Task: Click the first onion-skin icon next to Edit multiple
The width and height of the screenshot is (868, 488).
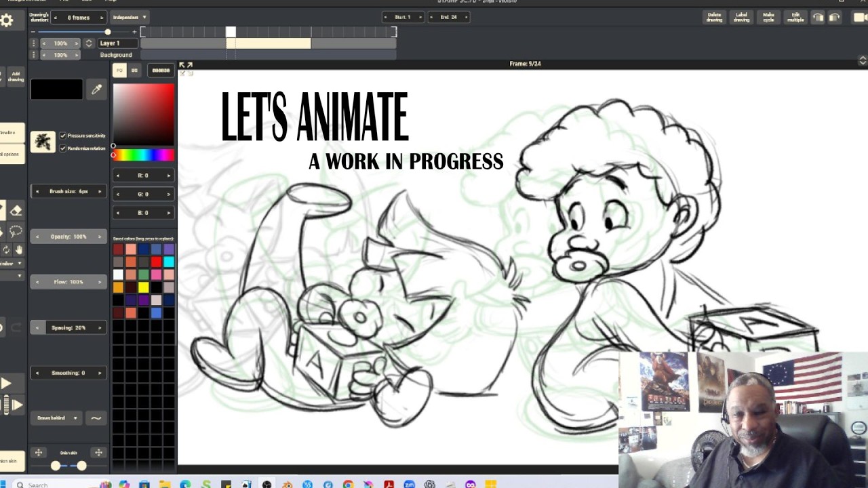Action: pos(818,18)
